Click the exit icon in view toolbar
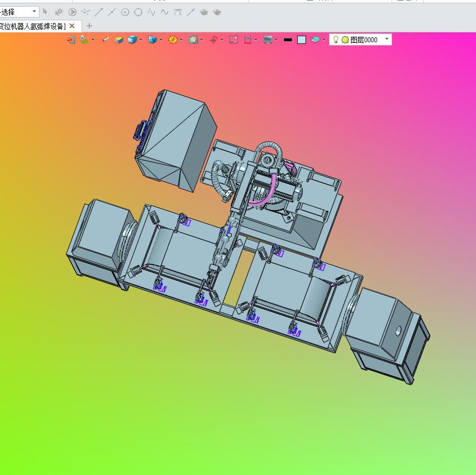Image resolution: width=476 pixels, height=475 pixels. 71,39
